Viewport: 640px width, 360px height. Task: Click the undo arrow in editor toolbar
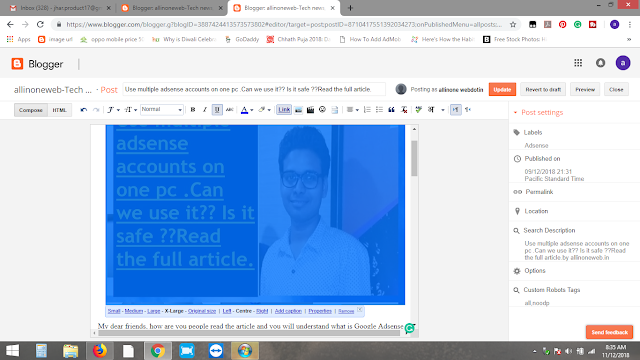tap(84, 110)
